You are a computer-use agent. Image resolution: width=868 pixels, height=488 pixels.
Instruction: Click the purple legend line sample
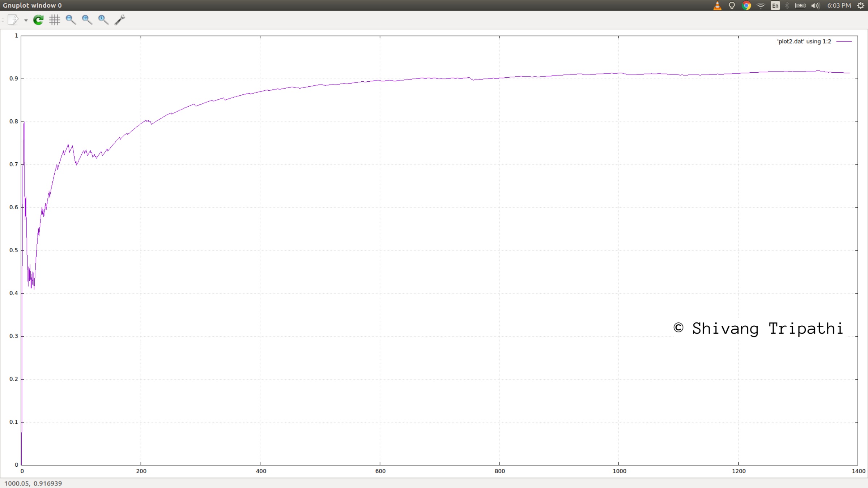(844, 42)
